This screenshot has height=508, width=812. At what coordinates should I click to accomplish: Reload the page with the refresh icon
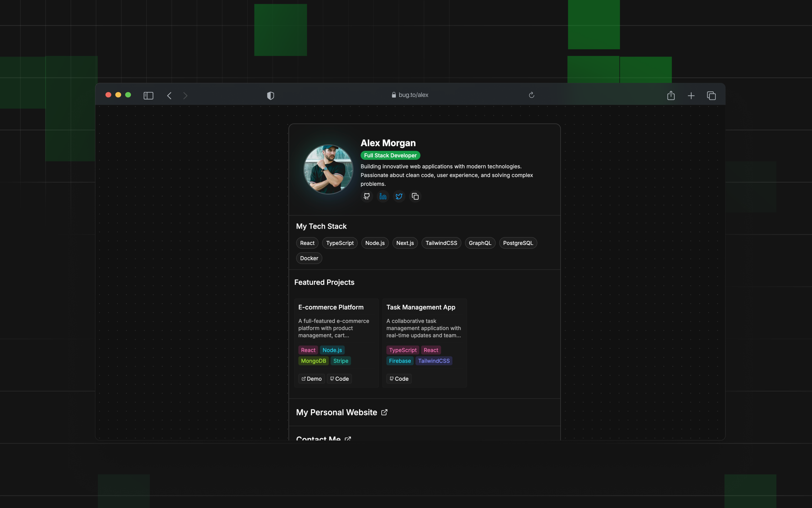coord(531,95)
